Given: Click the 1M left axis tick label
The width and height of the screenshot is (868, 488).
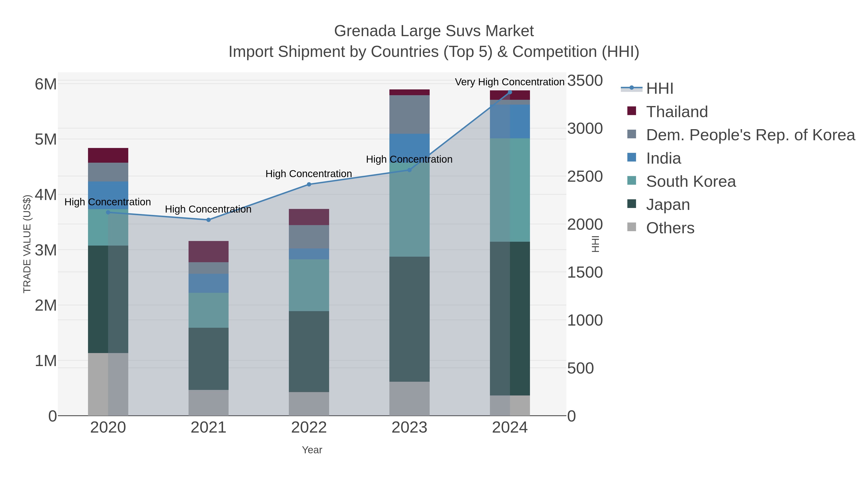Looking at the screenshot, I should tap(46, 361).
